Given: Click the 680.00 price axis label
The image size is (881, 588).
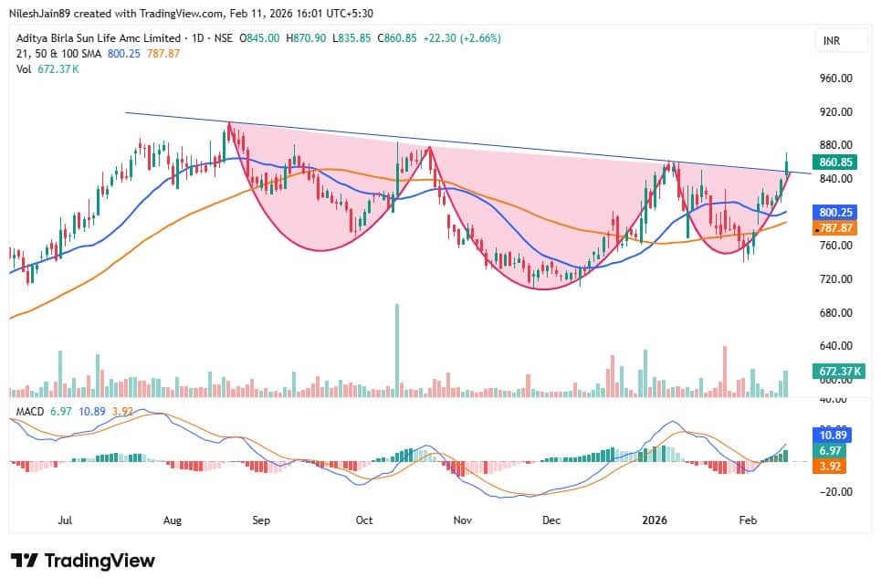Looking at the screenshot, I should click(x=835, y=312).
